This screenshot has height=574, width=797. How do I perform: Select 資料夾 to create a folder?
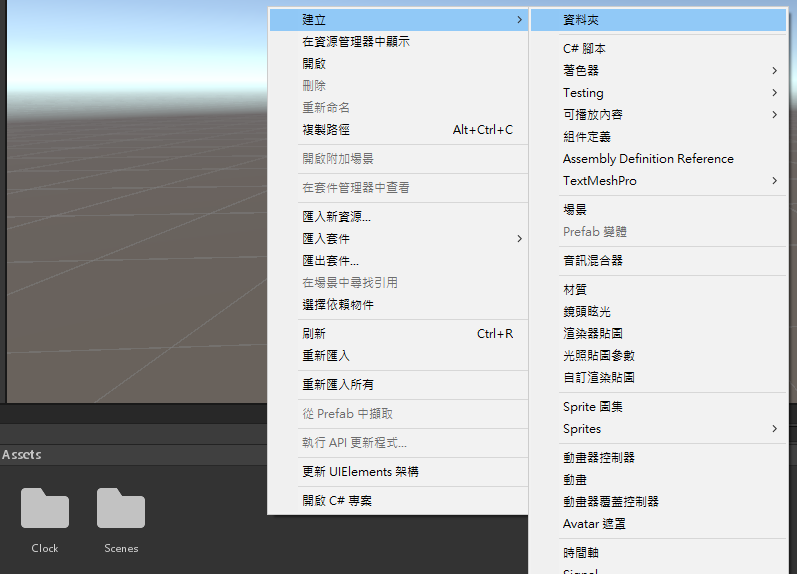(581, 20)
